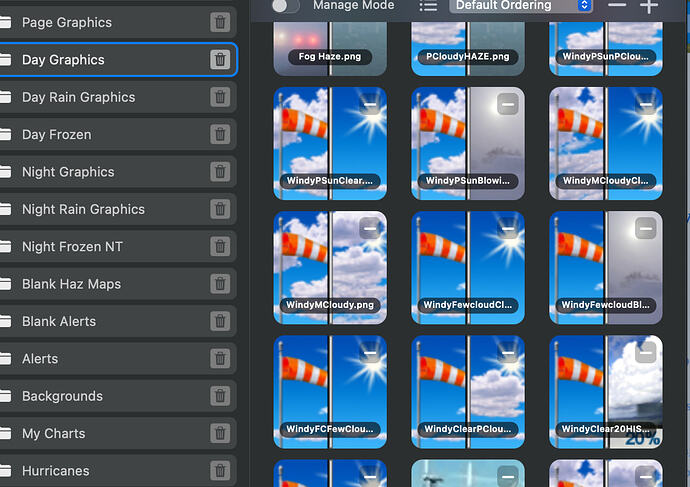Choose the WindyClearPClou image tile
This screenshot has height=487, width=690.
tap(468, 392)
